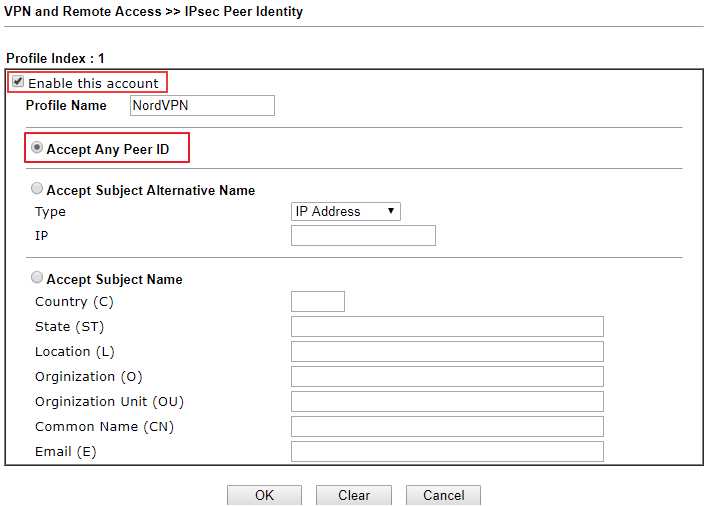Focus the Email (E) input field

447,452
